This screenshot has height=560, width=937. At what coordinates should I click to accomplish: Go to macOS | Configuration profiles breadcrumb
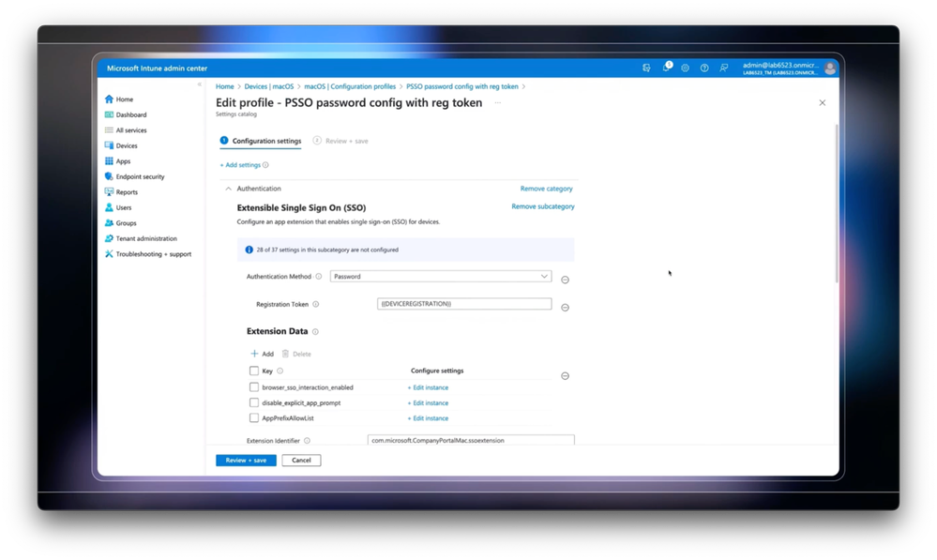coord(350,86)
